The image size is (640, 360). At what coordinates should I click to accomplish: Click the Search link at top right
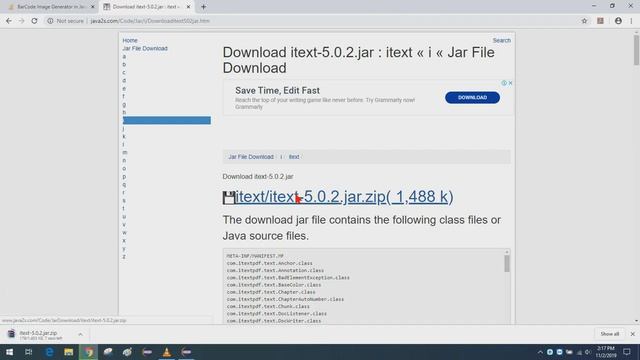pyautogui.click(x=501, y=40)
